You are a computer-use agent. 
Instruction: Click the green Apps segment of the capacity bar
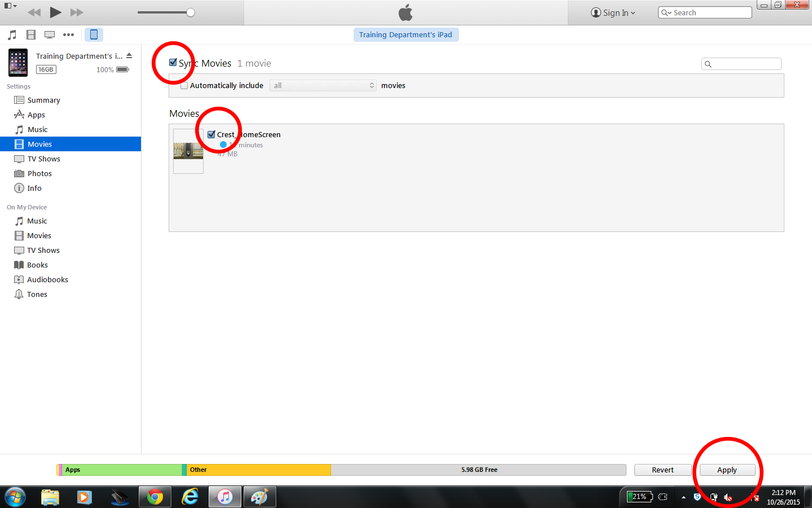(122, 470)
